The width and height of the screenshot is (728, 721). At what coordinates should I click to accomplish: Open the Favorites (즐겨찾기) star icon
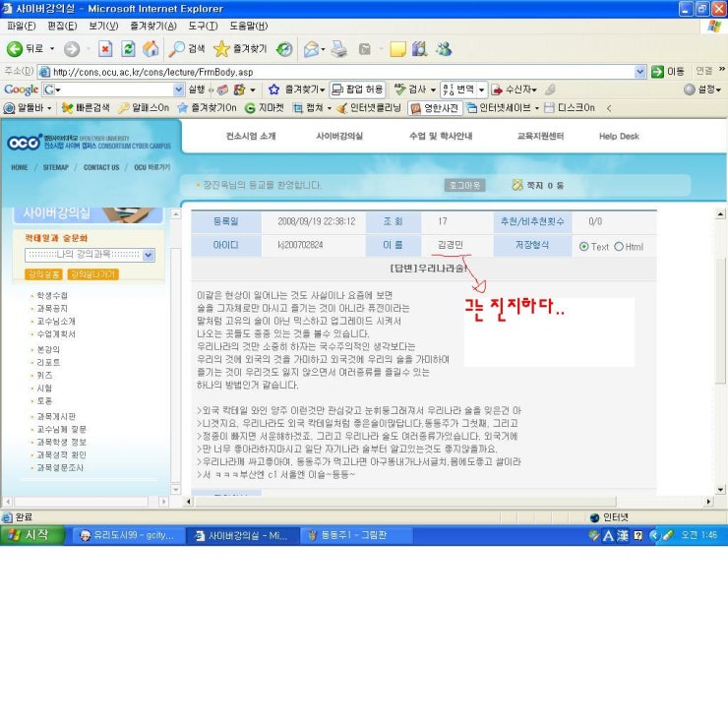[x=222, y=49]
